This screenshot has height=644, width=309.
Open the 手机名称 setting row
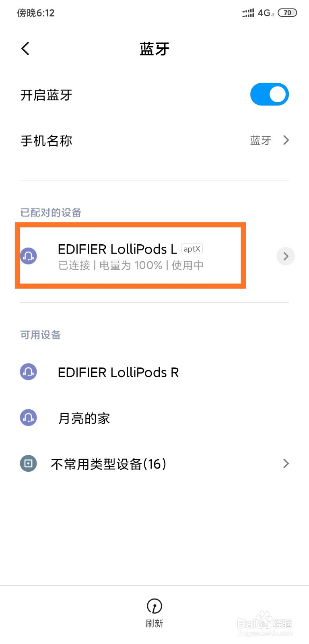click(x=154, y=140)
